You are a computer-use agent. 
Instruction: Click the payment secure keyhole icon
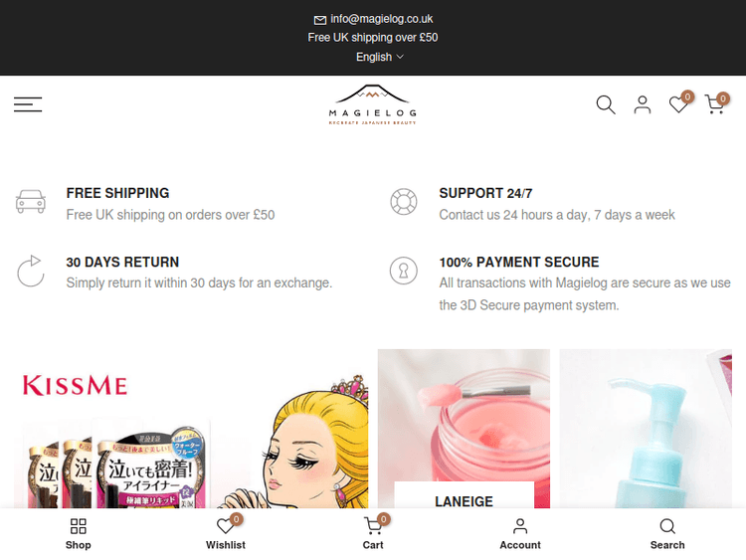404,271
